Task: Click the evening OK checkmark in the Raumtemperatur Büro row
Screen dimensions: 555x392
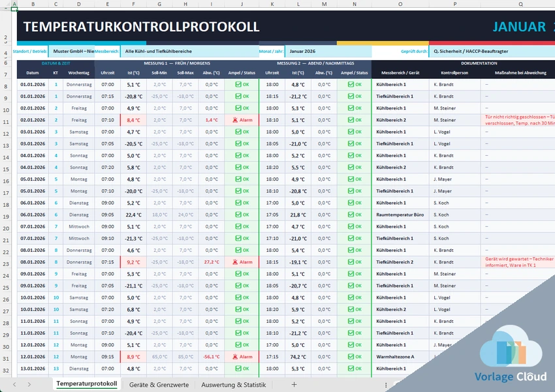Action: point(351,215)
